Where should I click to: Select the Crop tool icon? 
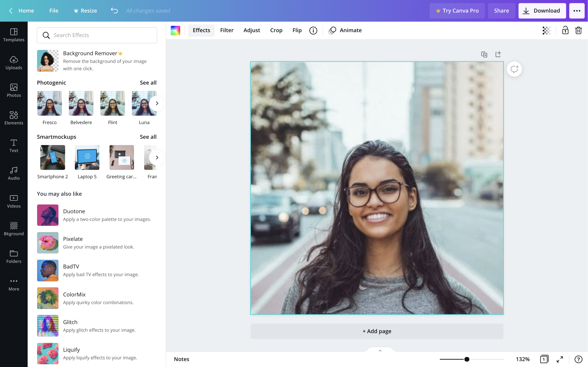click(x=276, y=30)
